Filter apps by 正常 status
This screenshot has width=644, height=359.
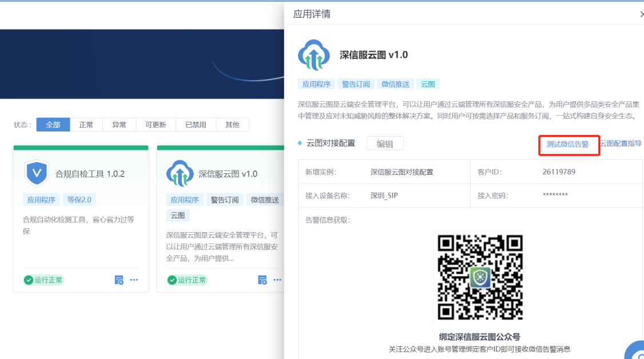point(86,125)
